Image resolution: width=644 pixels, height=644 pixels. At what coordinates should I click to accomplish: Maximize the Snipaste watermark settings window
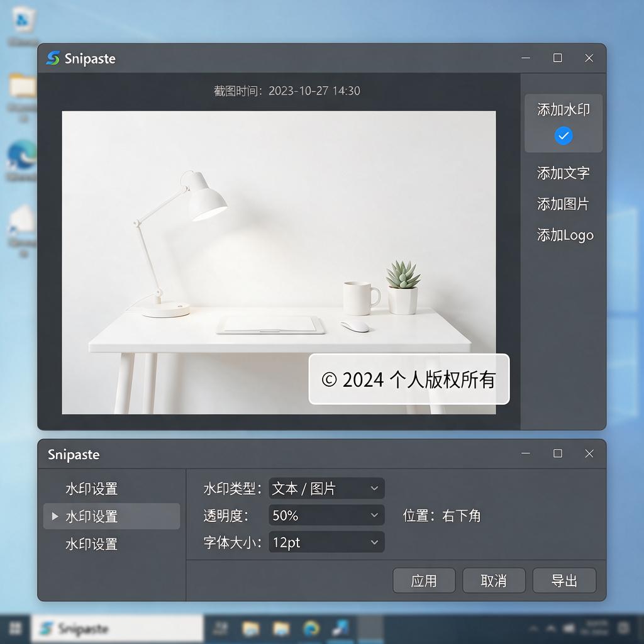(x=557, y=453)
